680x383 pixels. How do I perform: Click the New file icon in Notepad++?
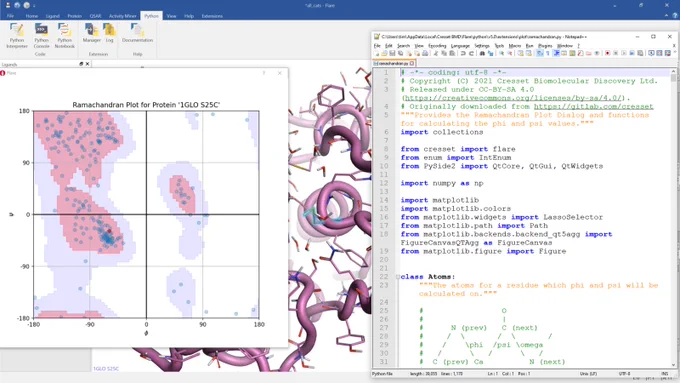376,53
